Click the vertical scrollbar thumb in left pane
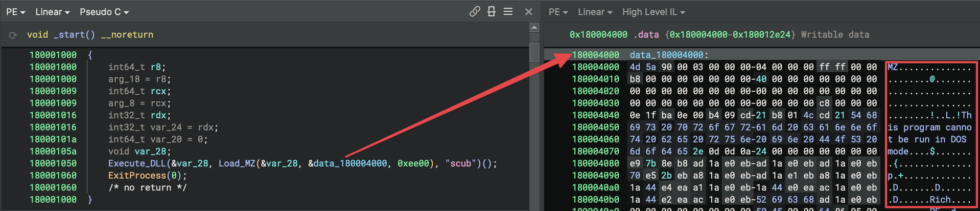 click(534, 52)
